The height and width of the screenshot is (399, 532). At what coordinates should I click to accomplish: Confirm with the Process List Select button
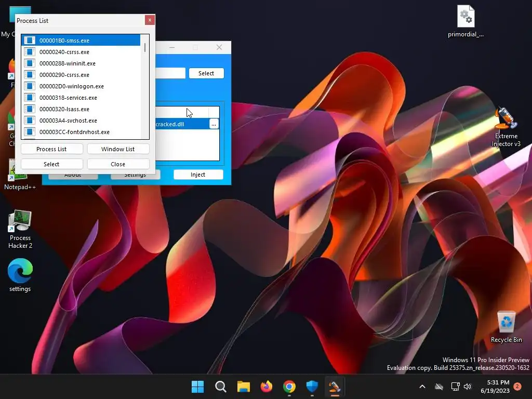click(x=51, y=164)
